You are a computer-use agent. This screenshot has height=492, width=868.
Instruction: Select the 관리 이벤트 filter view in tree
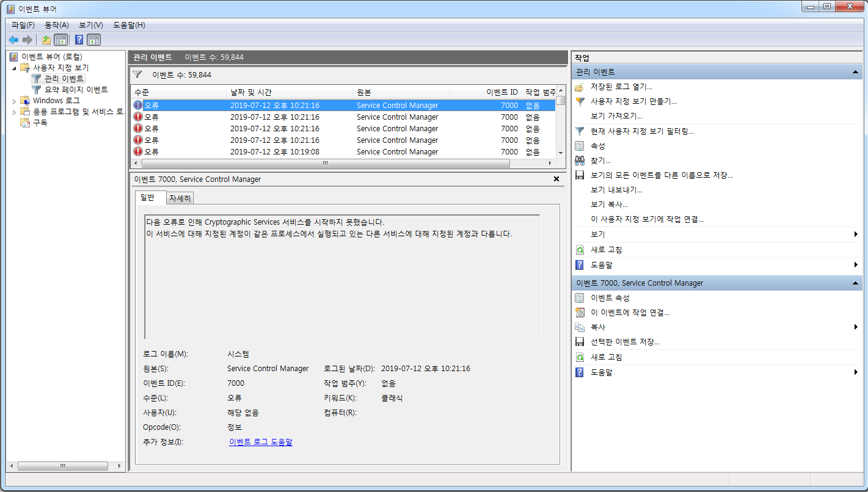(64, 79)
